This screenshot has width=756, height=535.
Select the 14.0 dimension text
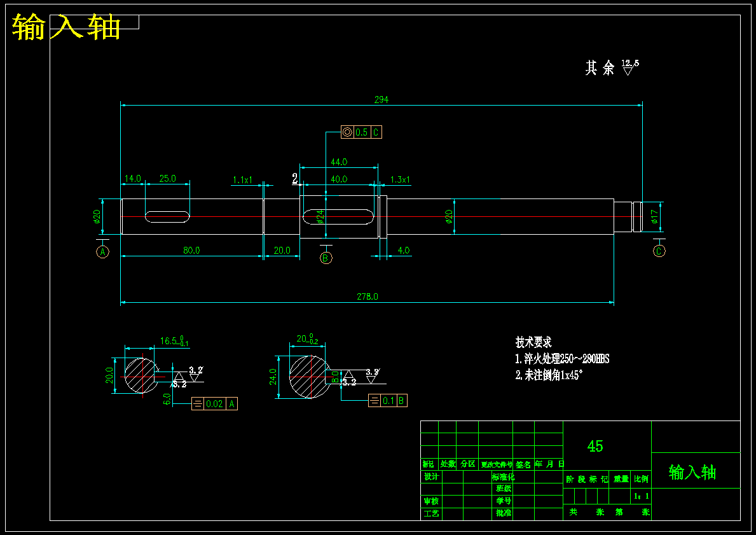[x=132, y=179]
